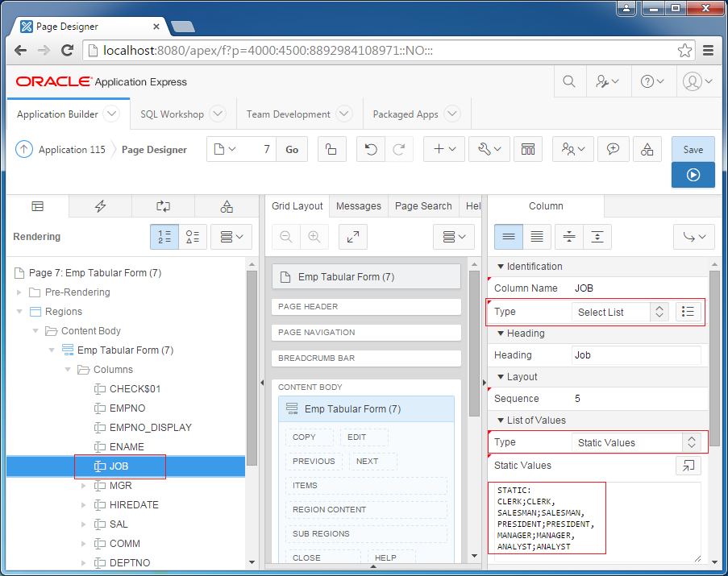
Task: Switch to the Rendering tree tab icon
Action: (x=38, y=206)
